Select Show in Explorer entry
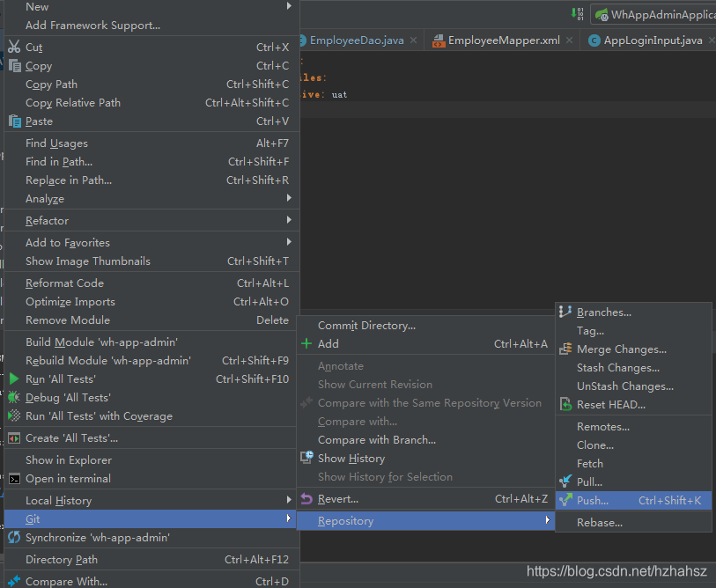This screenshot has height=588, width=716. pos(151,460)
